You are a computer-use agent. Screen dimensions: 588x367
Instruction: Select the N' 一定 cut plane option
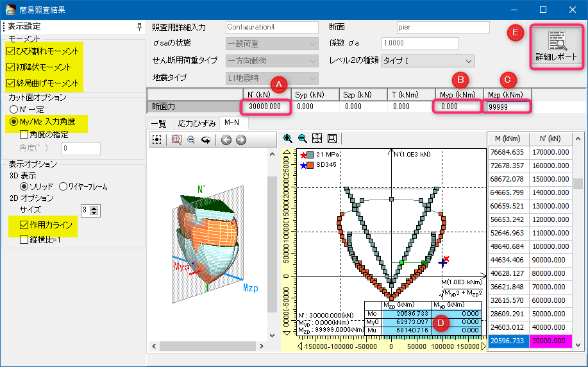[x=13, y=109]
